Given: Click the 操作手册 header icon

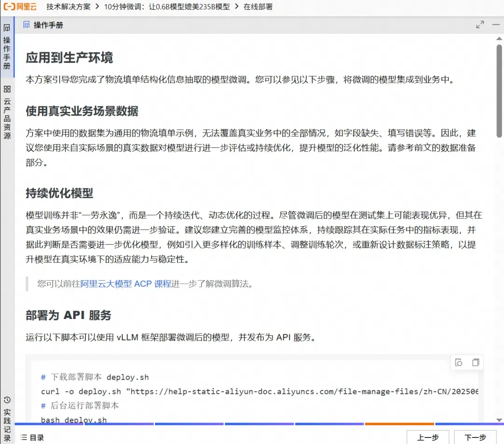Looking at the screenshot, I should pyautogui.click(x=26, y=25).
